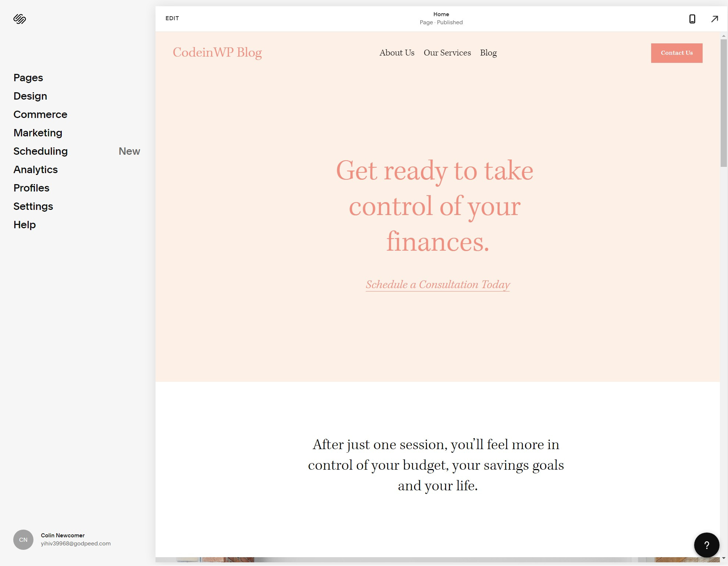Click the Squarespace logo icon

tap(19, 19)
